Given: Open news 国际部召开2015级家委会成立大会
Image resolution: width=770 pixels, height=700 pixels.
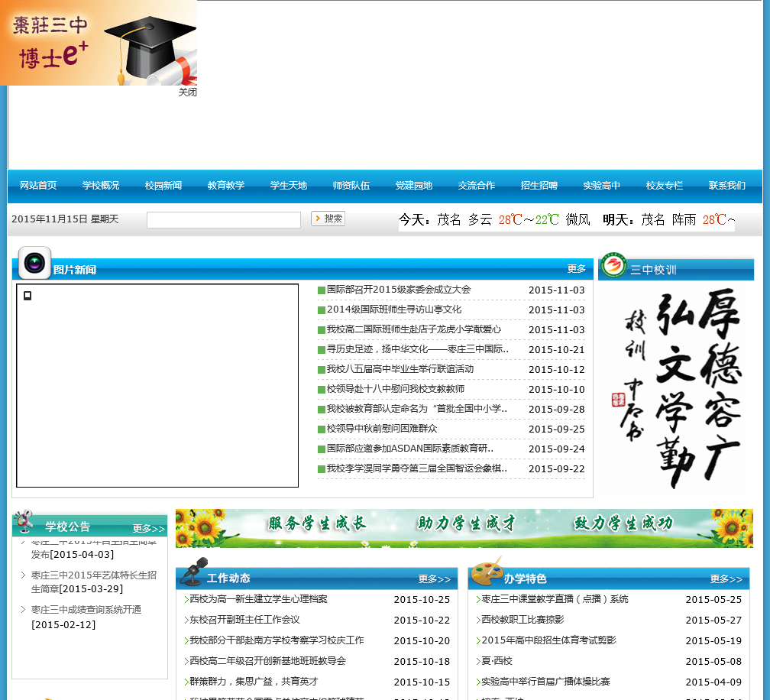Looking at the screenshot, I should (x=399, y=290).
